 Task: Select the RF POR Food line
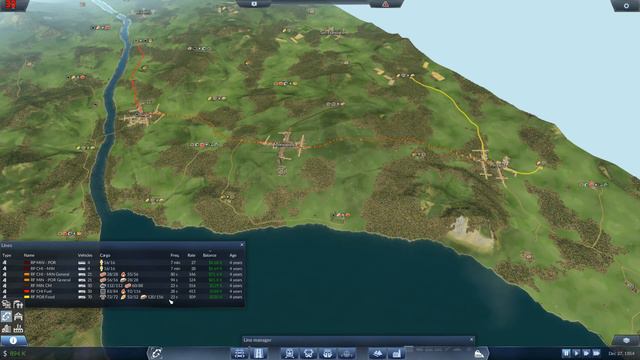pyautogui.click(x=122, y=297)
